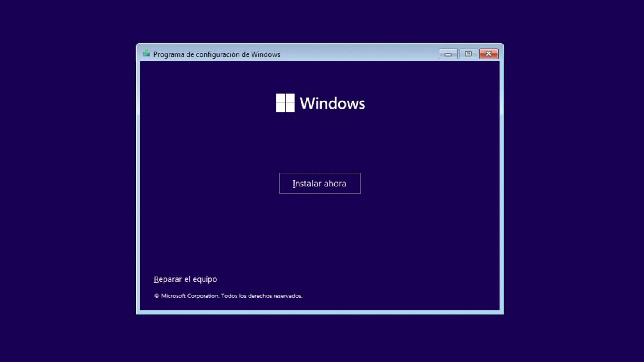
Task: Click "Todos los derechos reservados" text
Action: tap(262, 296)
